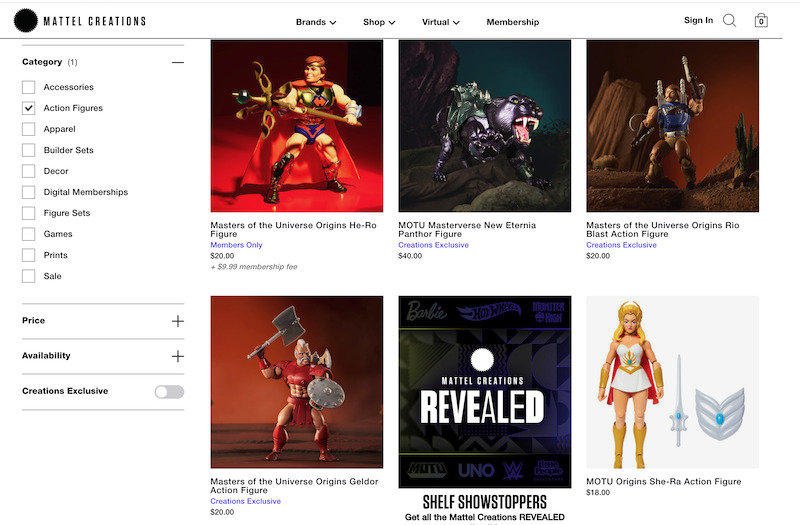Open the Rio Blast figure product image
This screenshot has width=800, height=525.
(672, 126)
